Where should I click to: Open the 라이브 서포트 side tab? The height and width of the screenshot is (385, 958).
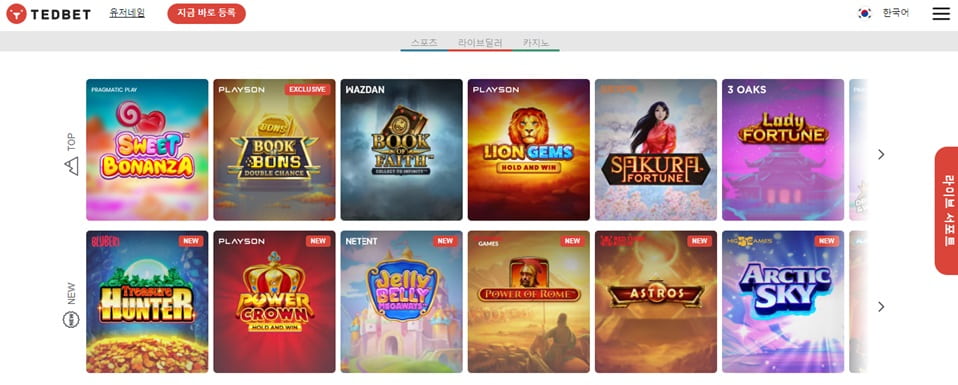pos(946,211)
